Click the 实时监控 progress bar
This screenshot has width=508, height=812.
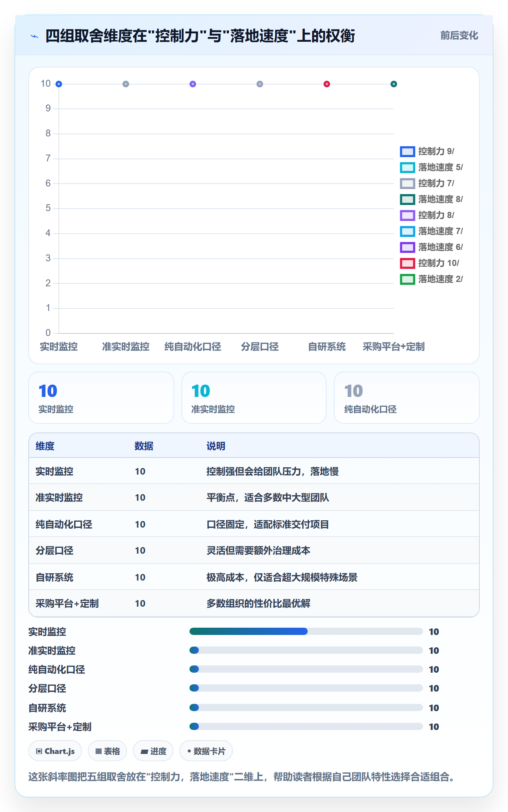pos(306,631)
